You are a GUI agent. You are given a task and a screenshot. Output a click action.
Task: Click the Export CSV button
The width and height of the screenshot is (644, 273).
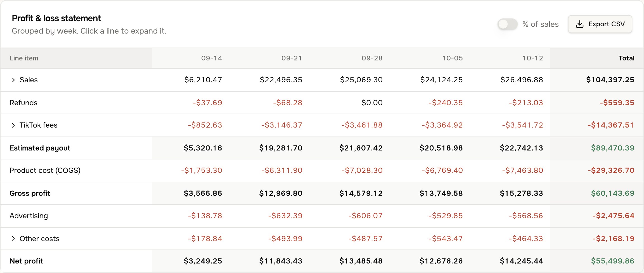pyautogui.click(x=600, y=24)
